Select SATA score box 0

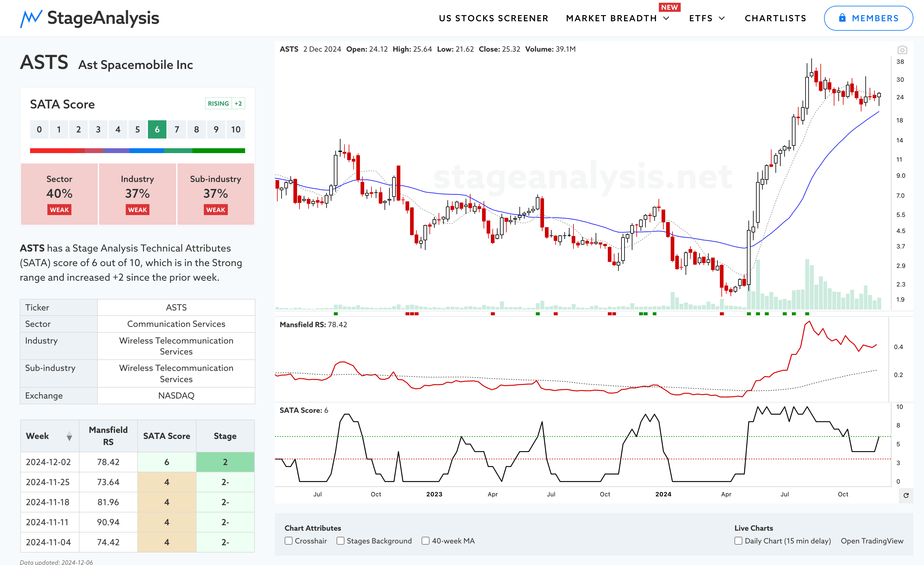click(x=39, y=129)
